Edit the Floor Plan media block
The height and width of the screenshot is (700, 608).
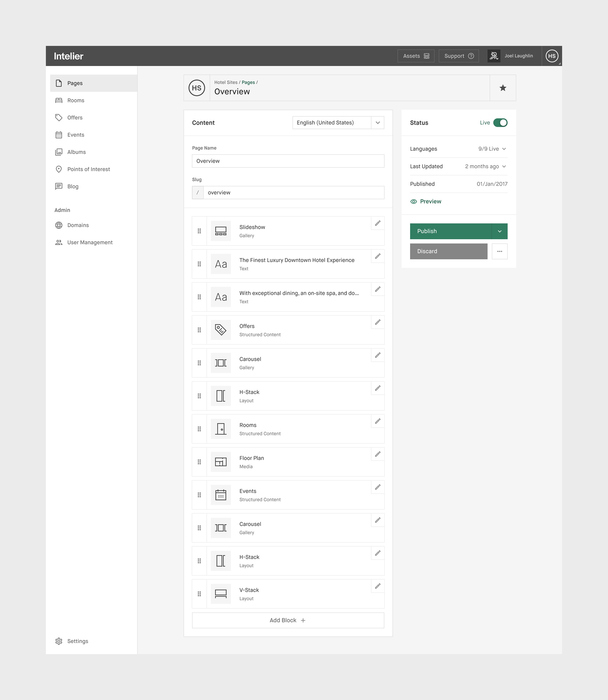[x=377, y=454]
